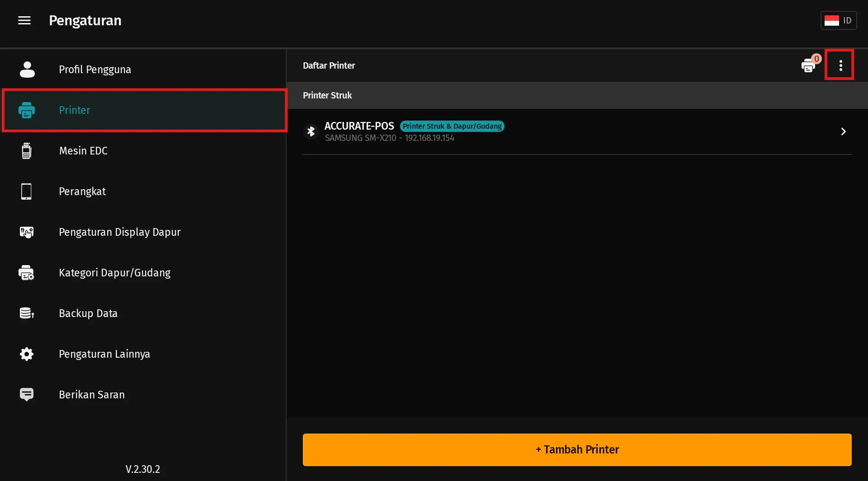
Task: Select the Printer menu item
Action: [75, 110]
